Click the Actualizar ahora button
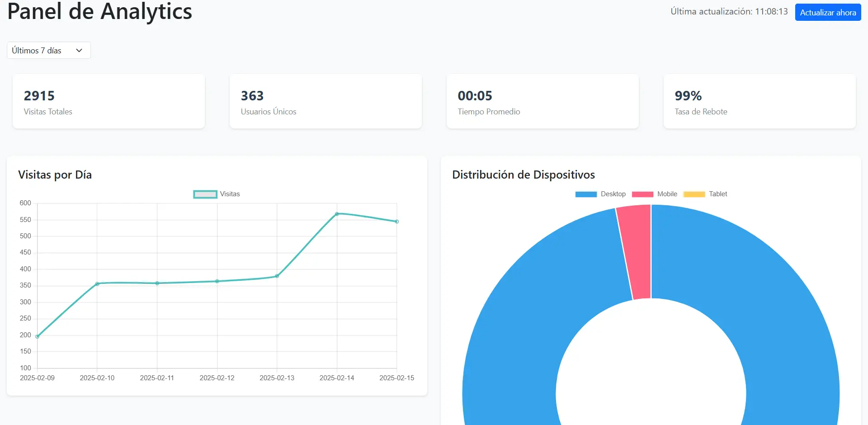 tap(828, 12)
